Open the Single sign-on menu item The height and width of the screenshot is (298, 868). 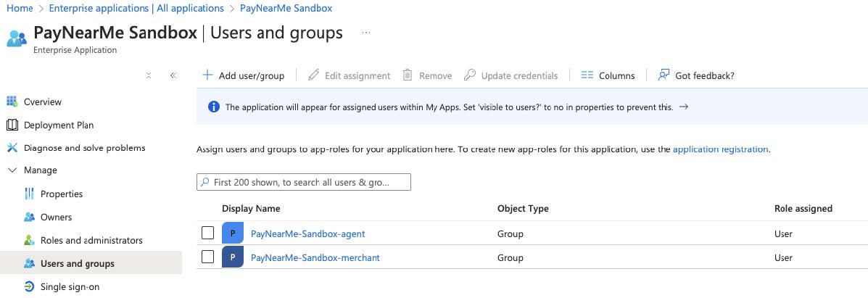[x=70, y=286]
